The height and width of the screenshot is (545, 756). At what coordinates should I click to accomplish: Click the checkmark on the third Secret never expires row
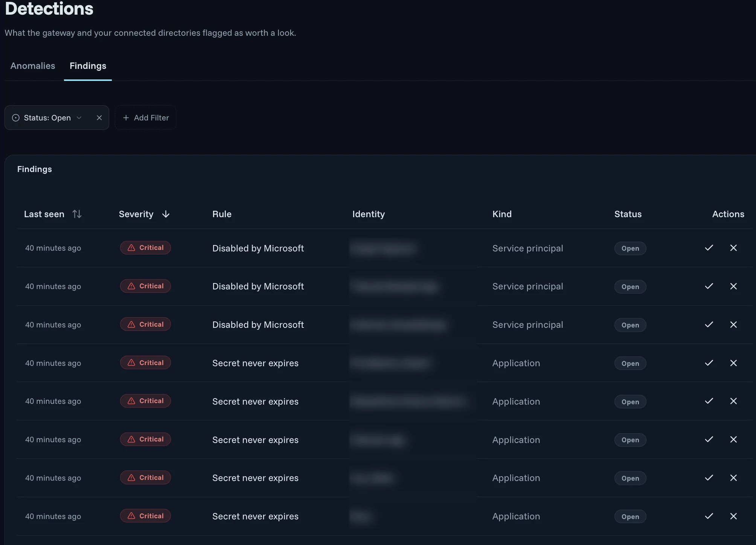709,439
